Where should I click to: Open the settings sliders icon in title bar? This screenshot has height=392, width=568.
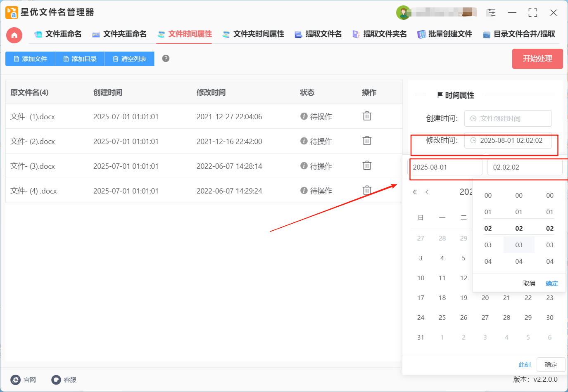491,12
